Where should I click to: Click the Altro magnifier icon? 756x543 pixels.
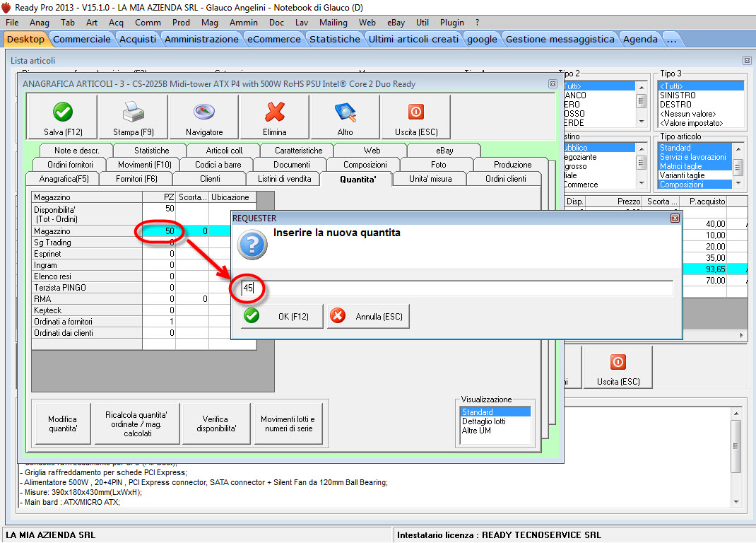click(x=345, y=112)
